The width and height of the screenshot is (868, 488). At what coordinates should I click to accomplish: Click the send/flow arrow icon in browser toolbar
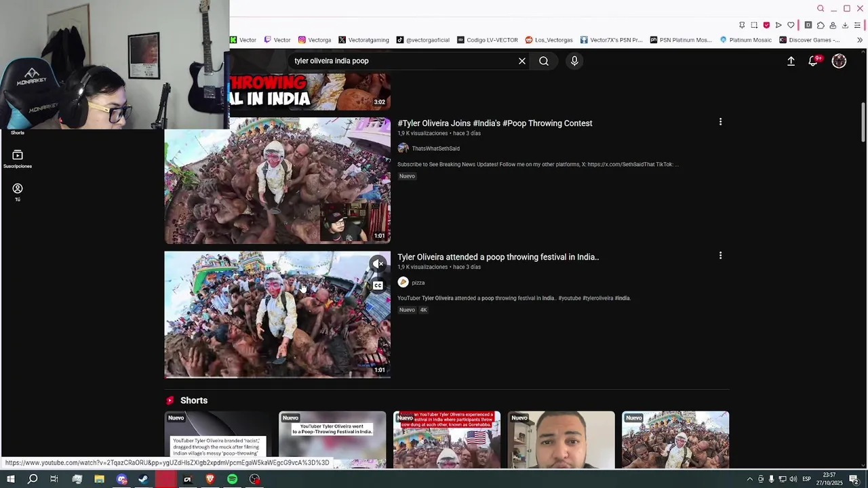[x=778, y=25]
